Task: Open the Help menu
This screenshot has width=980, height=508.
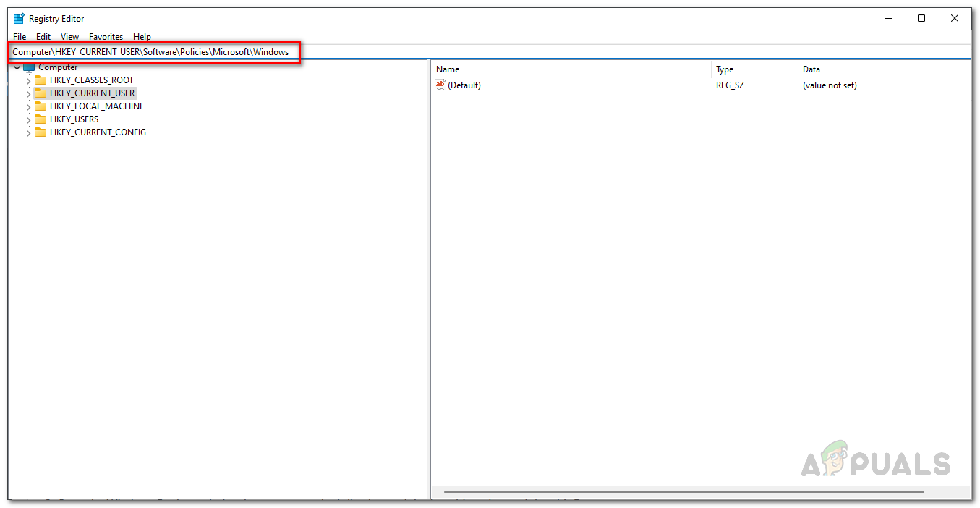Action: [x=142, y=36]
